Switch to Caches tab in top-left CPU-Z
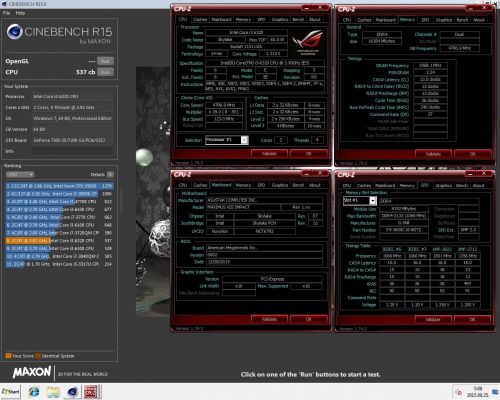This screenshot has width=500, height=400. click(x=200, y=20)
